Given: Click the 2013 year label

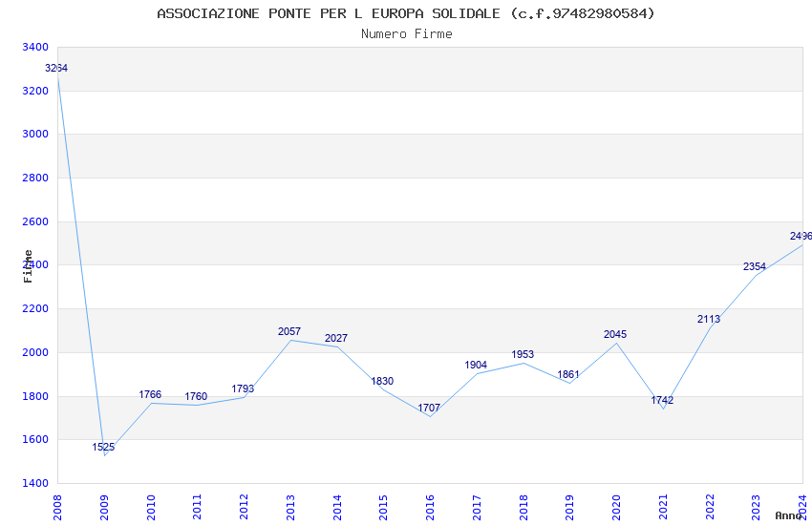Looking at the screenshot, I should click(290, 507).
